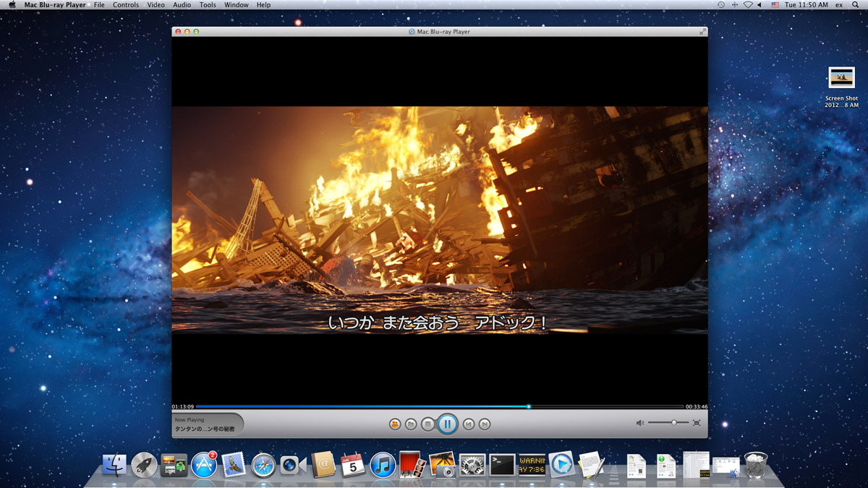This screenshot has height=488, width=868.
Task: Stop playback with the square stop button
Action: (428, 424)
